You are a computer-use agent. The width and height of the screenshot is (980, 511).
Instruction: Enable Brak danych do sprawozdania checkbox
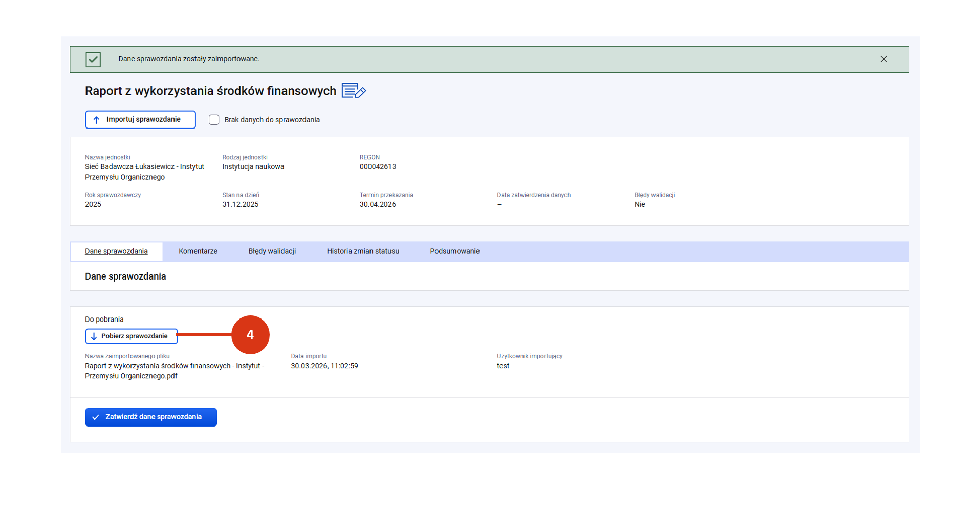pos(214,120)
